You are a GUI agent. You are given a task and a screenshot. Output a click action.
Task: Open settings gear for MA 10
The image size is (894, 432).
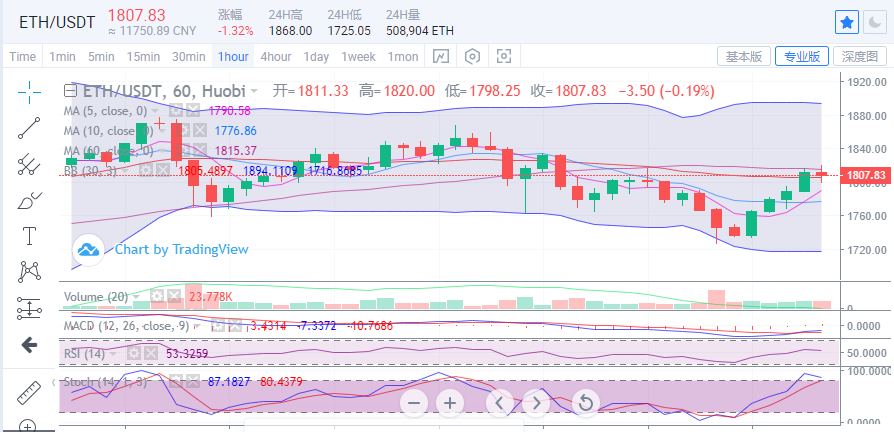[x=181, y=131]
